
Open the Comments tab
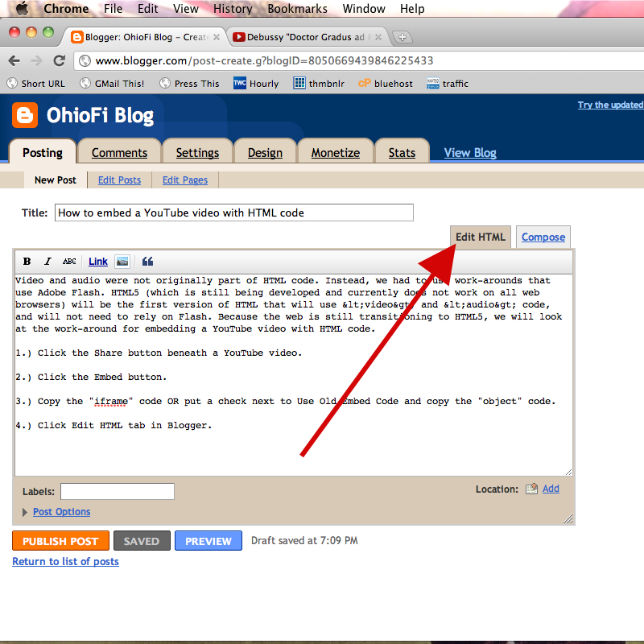tap(119, 153)
